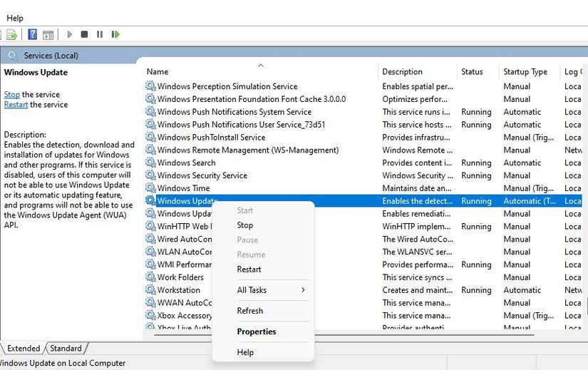The width and height of the screenshot is (588, 370).
Task: Click gear icon of Work Folders
Action: point(150,277)
